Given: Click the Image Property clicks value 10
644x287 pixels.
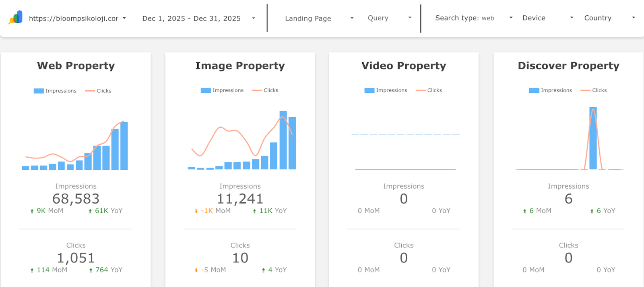Looking at the screenshot, I should pos(240,258).
